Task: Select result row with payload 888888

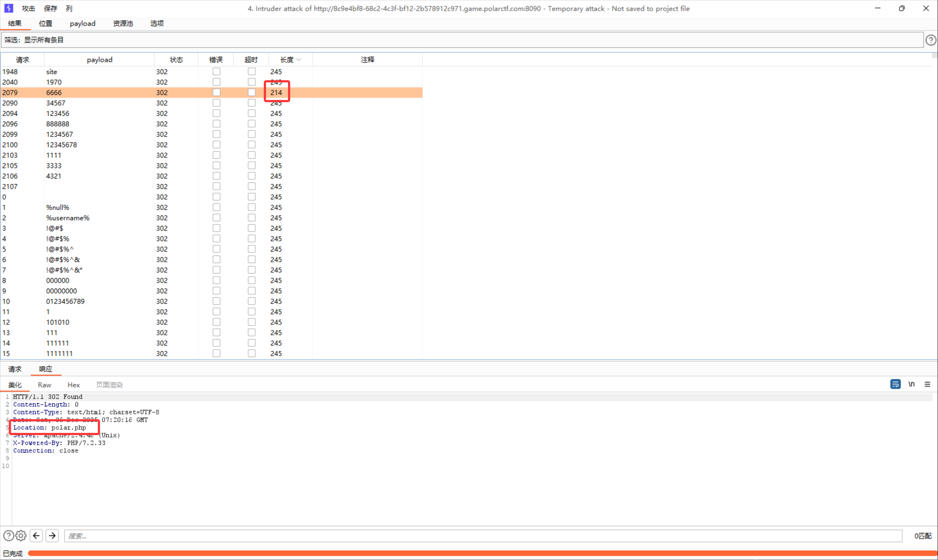Action: (58, 124)
